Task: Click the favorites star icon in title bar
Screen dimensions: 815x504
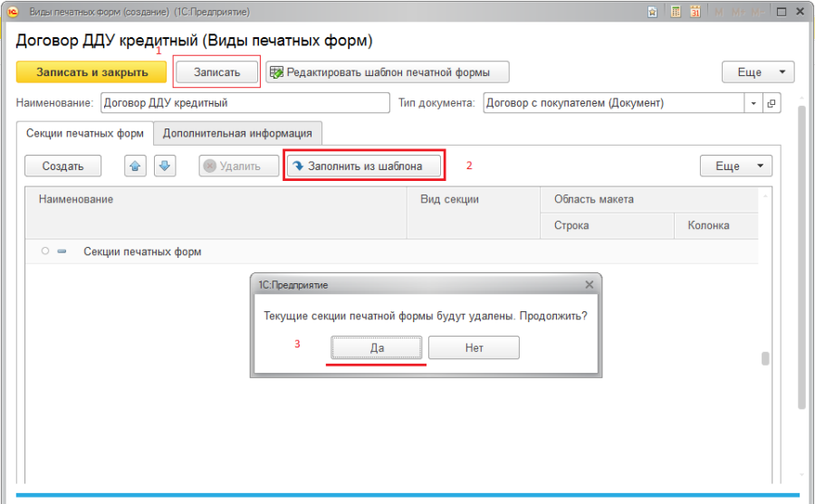Action: 653,12
